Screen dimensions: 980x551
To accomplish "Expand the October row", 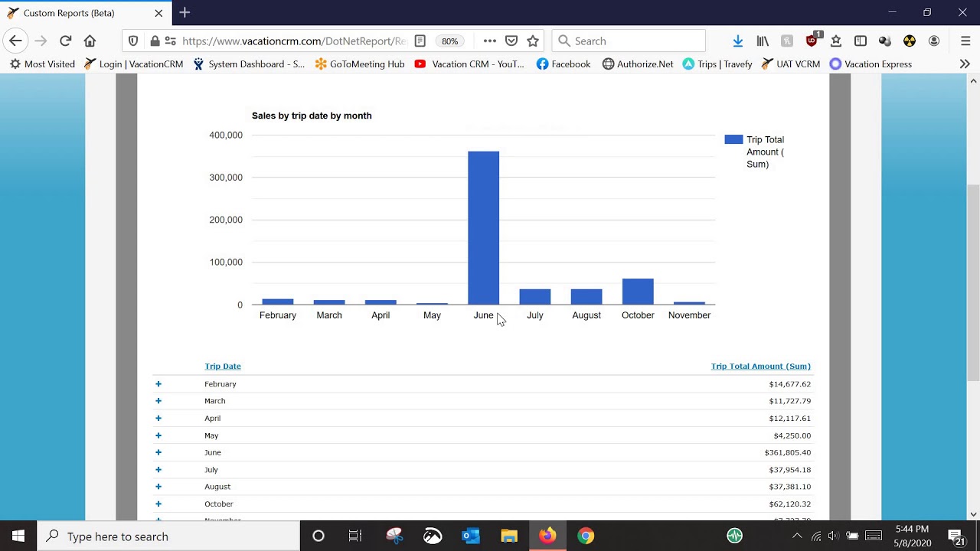I will coord(158,504).
